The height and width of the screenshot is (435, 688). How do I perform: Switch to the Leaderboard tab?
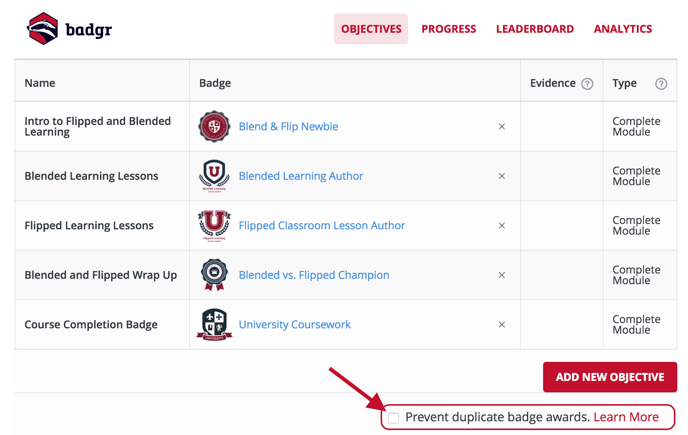tap(535, 29)
